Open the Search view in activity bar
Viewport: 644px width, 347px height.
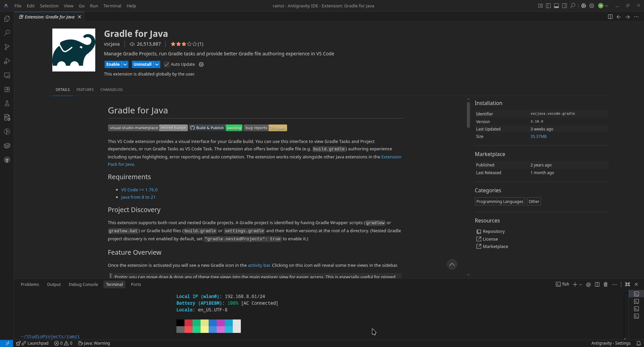(7, 33)
